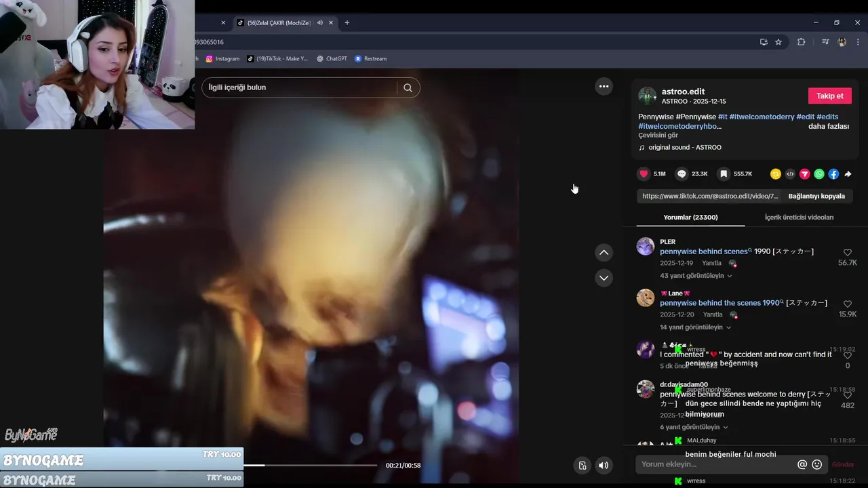The height and width of the screenshot is (488, 868).
Task: Mute the TikTok video volume
Action: tap(604, 465)
